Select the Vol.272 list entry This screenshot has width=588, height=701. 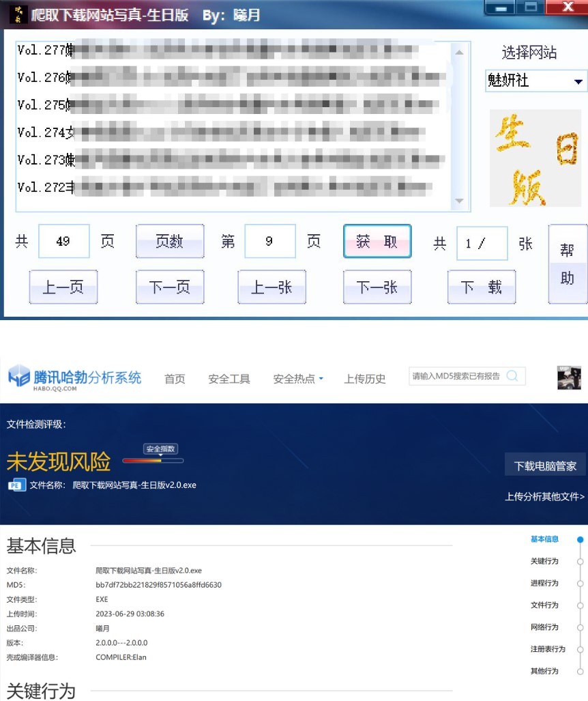233,187
